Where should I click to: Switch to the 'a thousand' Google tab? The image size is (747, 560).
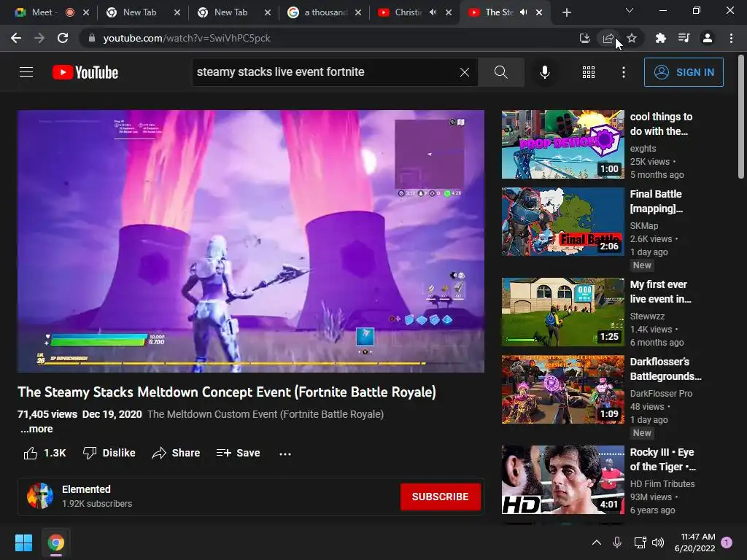(326, 12)
